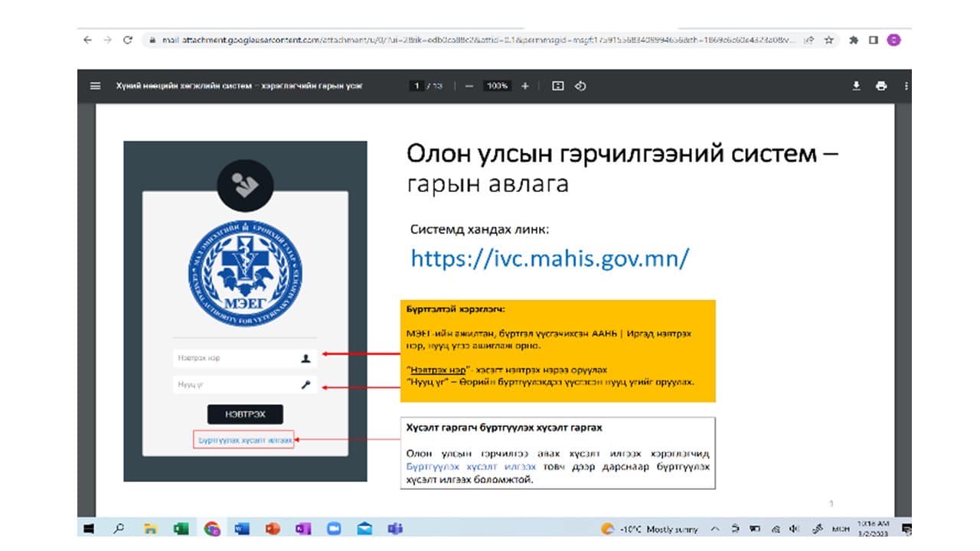980x551 pixels.
Task: Open the Windows Start menu
Action: 88,528
